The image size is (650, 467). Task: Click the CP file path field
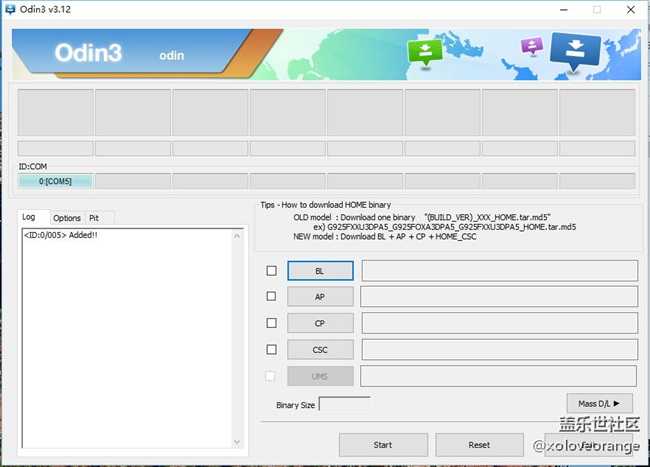(500, 323)
